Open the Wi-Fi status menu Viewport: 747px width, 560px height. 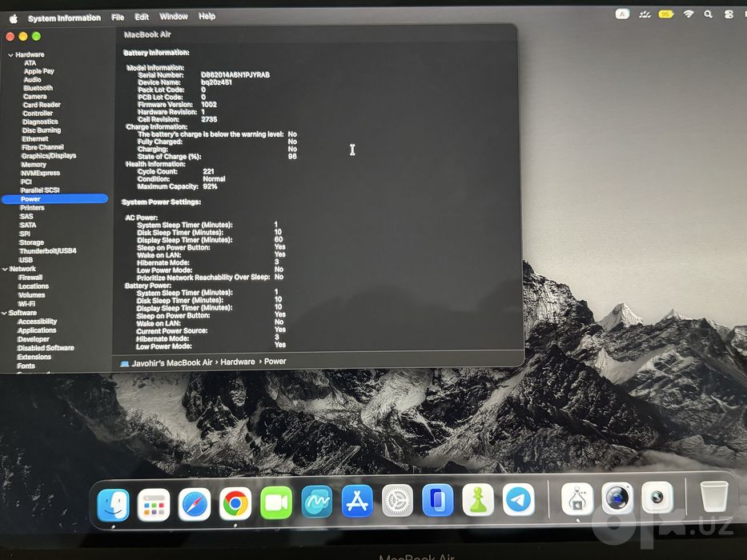(689, 14)
